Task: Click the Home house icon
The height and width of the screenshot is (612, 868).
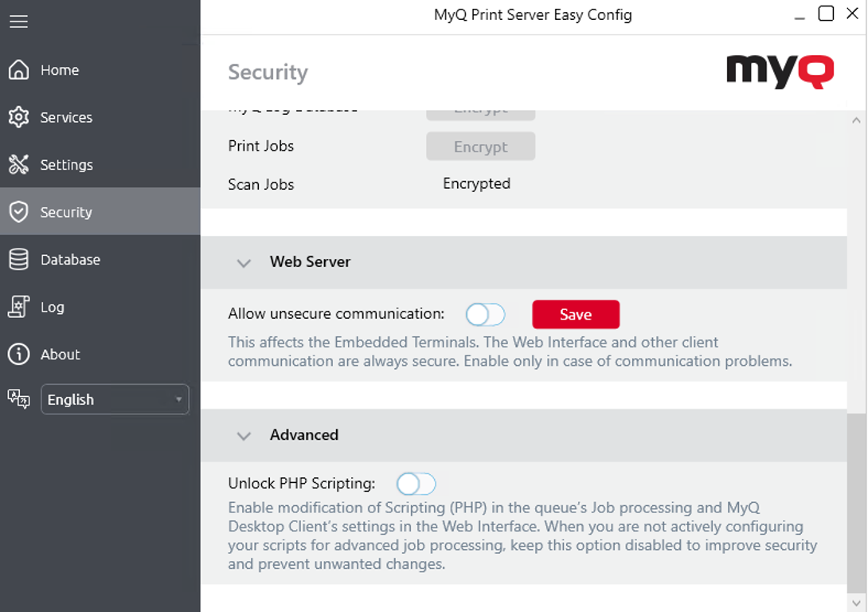Action: pyautogui.click(x=19, y=70)
